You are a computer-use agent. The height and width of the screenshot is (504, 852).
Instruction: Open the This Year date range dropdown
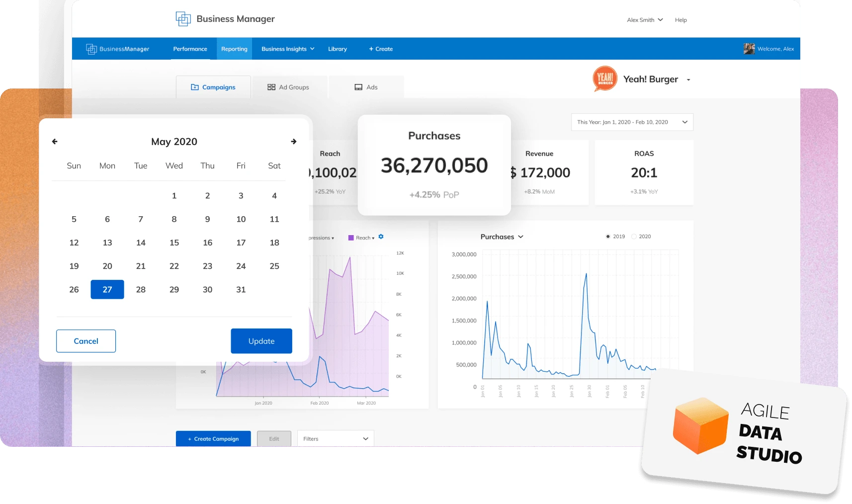click(632, 122)
